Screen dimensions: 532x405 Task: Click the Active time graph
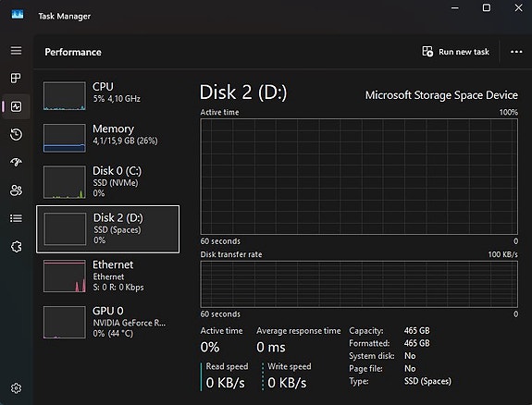[359, 177]
